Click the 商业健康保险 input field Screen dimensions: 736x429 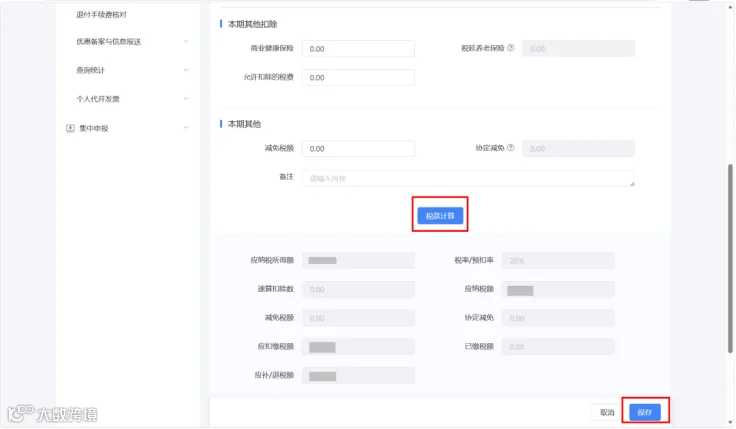coord(358,48)
